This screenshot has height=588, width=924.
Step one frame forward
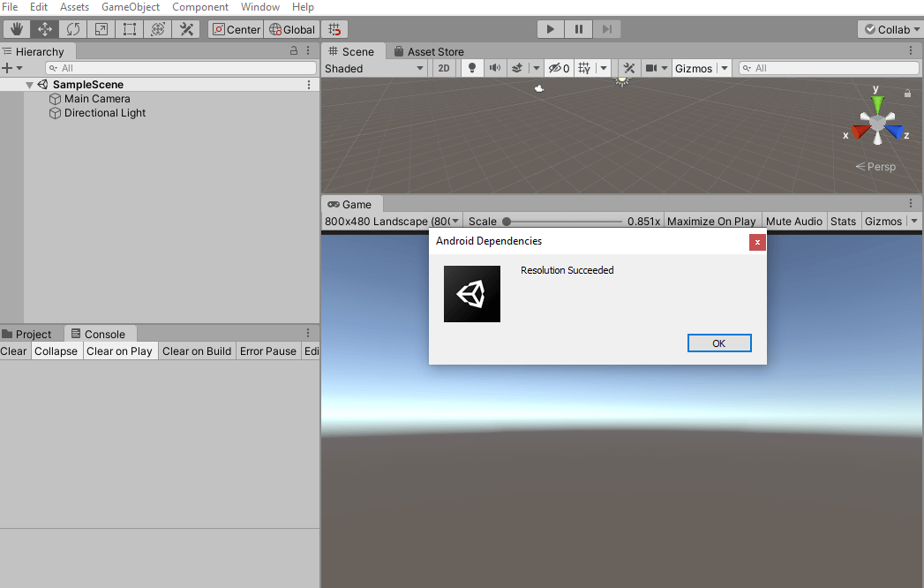click(607, 29)
